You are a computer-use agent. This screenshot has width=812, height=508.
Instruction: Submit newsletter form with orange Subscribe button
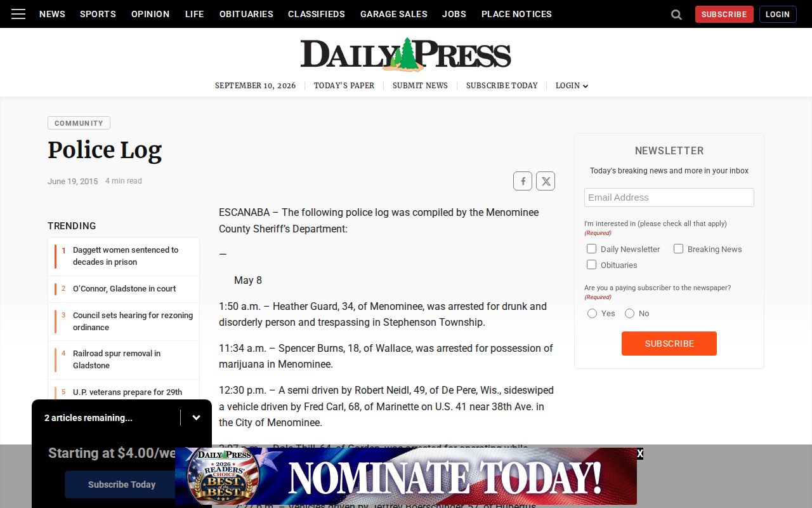point(669,344)
